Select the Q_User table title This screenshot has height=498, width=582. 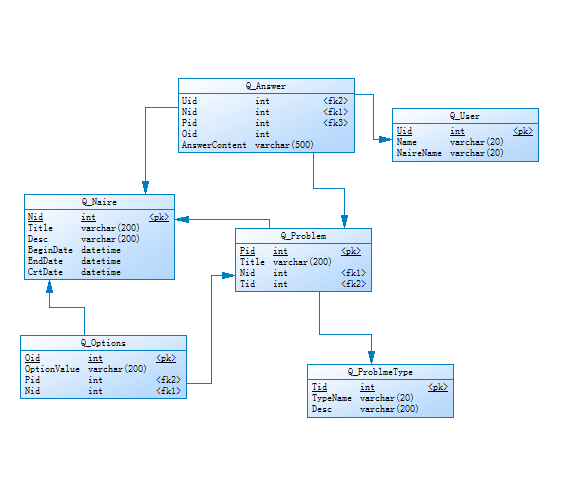click(x=465, y=116)
